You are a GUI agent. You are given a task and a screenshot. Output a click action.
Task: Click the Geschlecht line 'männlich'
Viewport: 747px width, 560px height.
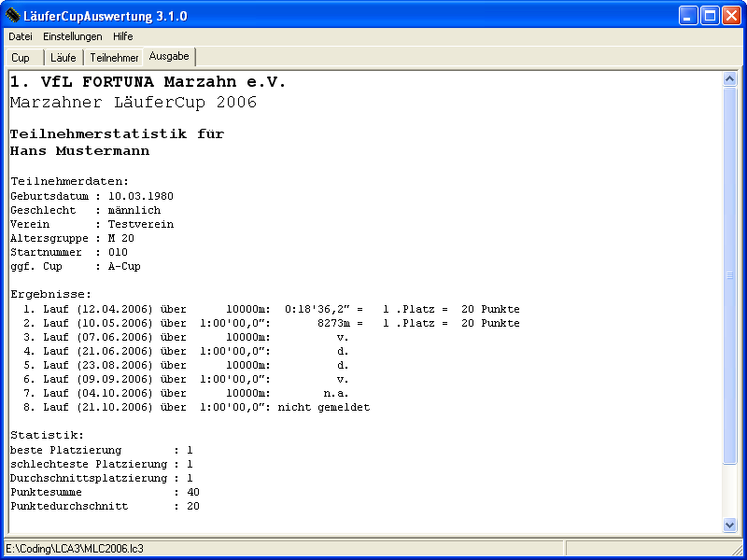point(85,210)
